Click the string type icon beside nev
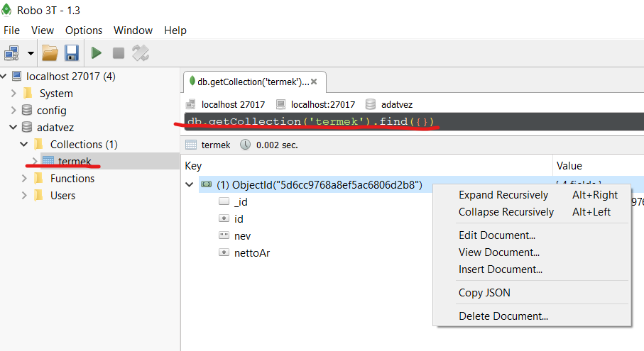 [224, 235]
